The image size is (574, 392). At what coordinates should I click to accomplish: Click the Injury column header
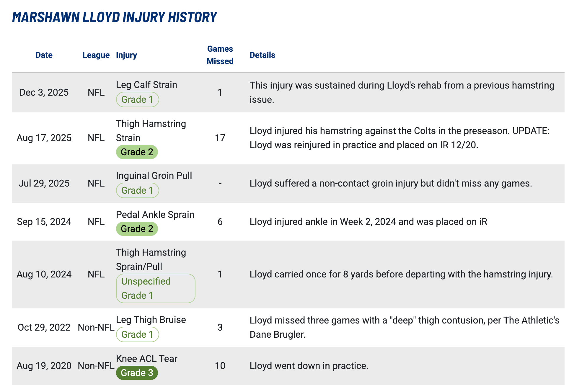(x=126, y=55)
